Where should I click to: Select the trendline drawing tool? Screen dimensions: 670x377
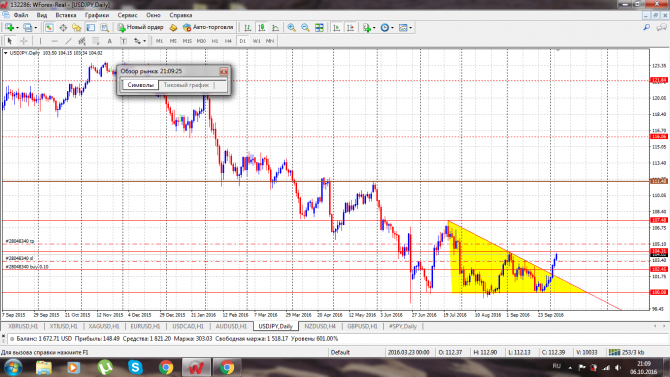pos(68,41)
